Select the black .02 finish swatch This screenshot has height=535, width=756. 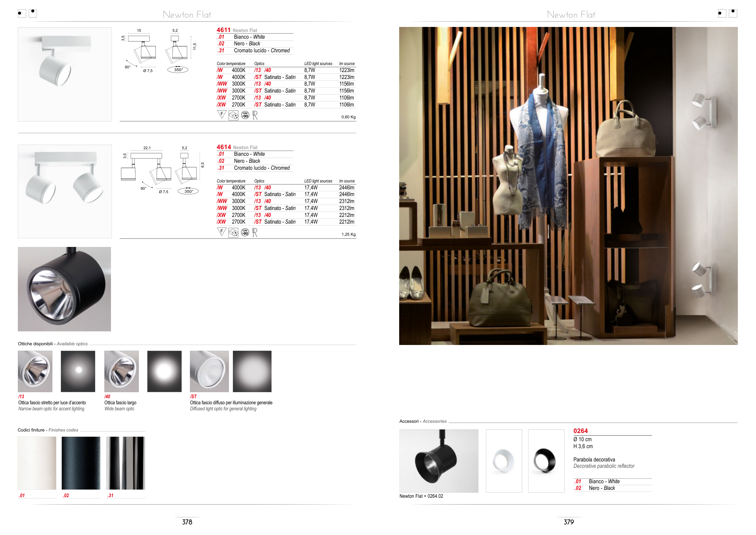(x=81, y=463)
